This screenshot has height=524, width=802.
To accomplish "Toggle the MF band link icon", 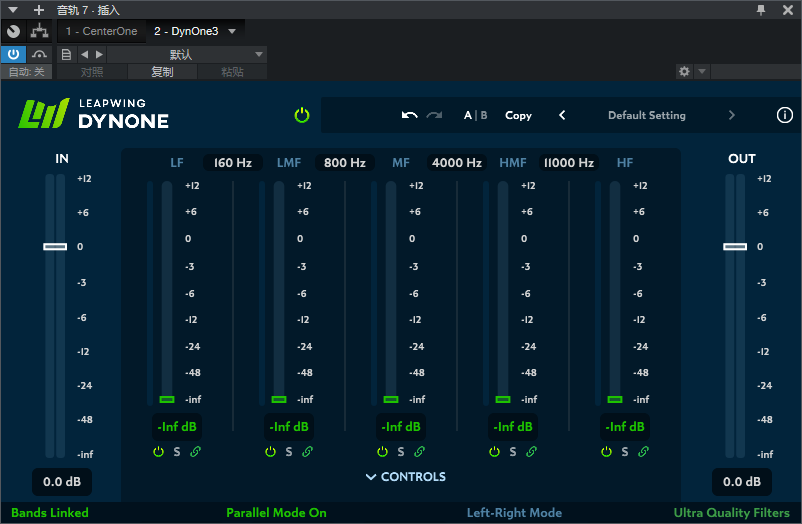I will [x=419, y=451].
